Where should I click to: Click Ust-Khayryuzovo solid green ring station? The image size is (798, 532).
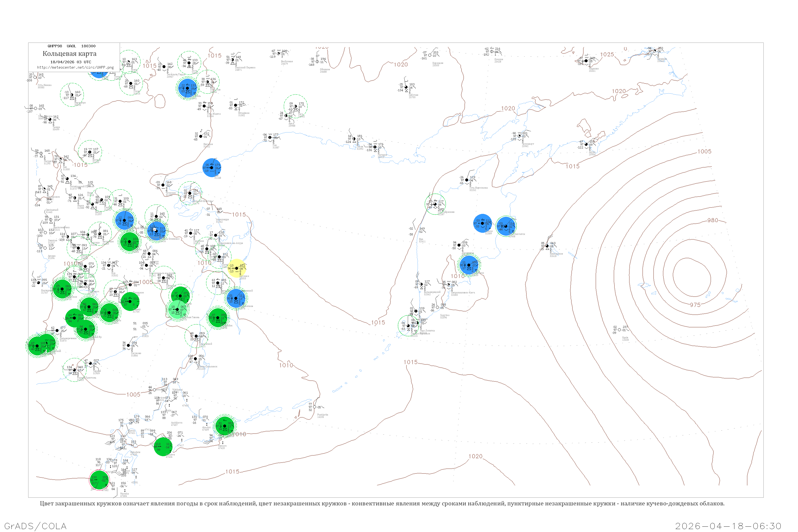click(435, 204)
